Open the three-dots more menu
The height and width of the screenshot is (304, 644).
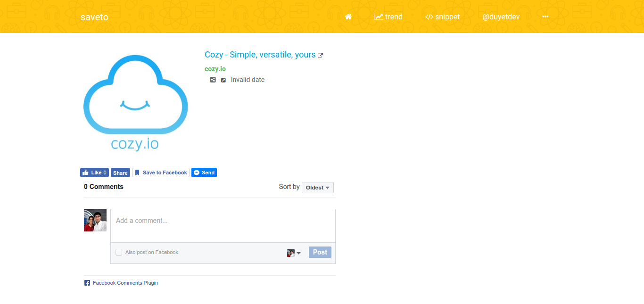[545, 16]
